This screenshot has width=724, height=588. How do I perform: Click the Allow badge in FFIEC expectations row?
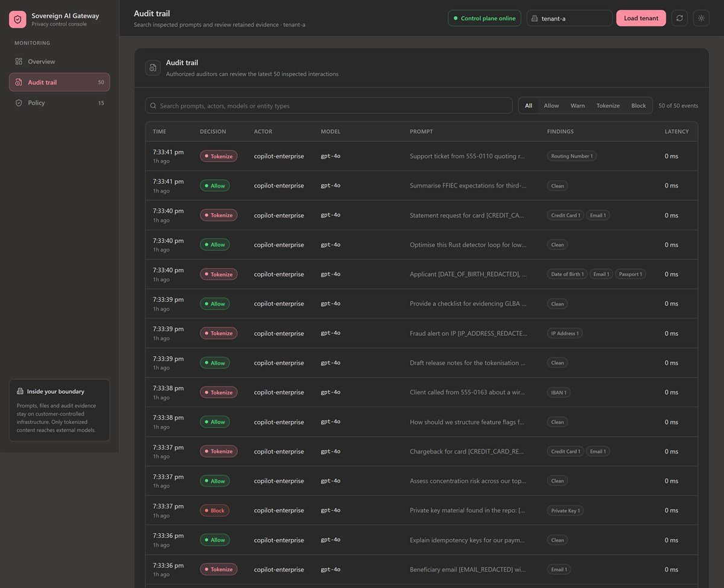point(215,186)
